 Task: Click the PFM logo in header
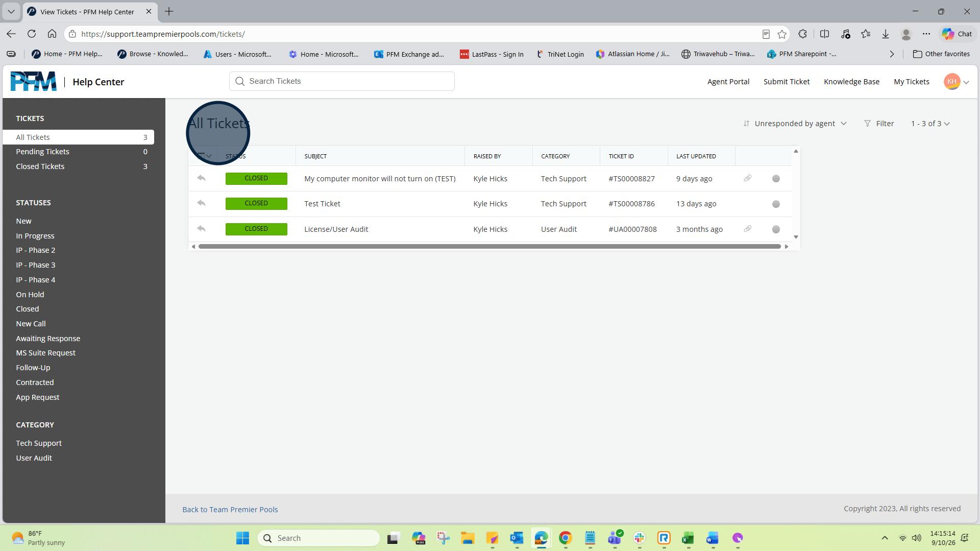34,82
